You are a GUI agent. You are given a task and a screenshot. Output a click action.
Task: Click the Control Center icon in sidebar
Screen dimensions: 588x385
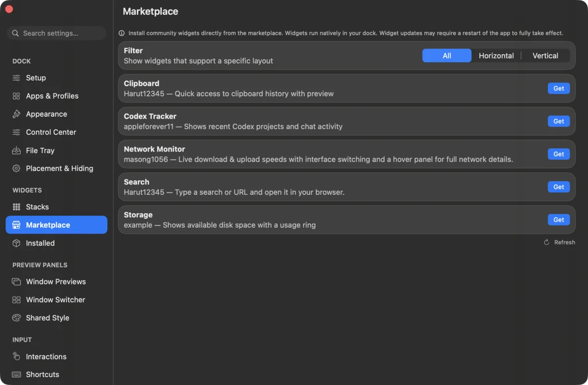click(x=16, y=132)
